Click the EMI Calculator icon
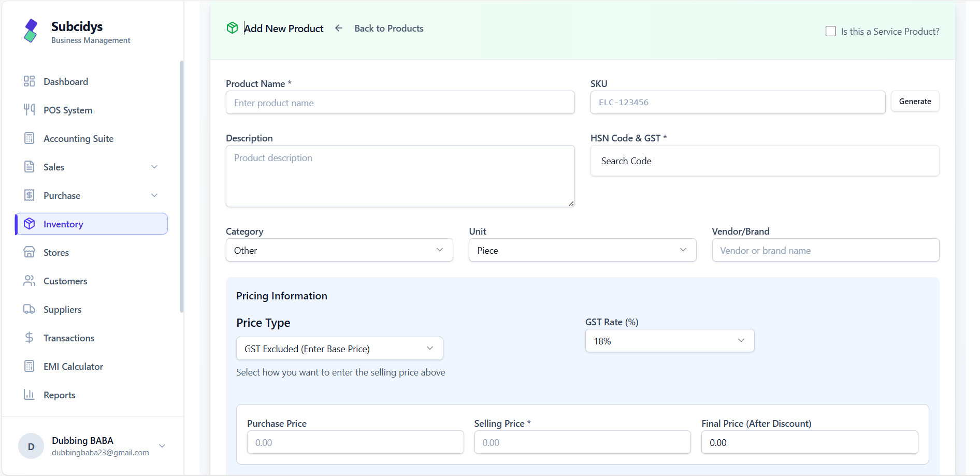Viewport: 980px width, 476px height. pyautogui.click(x=29, y=366)
